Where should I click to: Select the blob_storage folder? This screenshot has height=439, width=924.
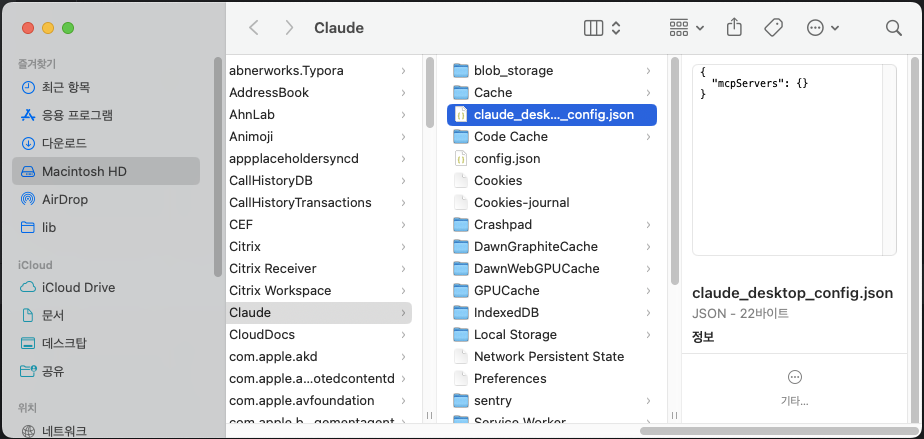(552, 71)
